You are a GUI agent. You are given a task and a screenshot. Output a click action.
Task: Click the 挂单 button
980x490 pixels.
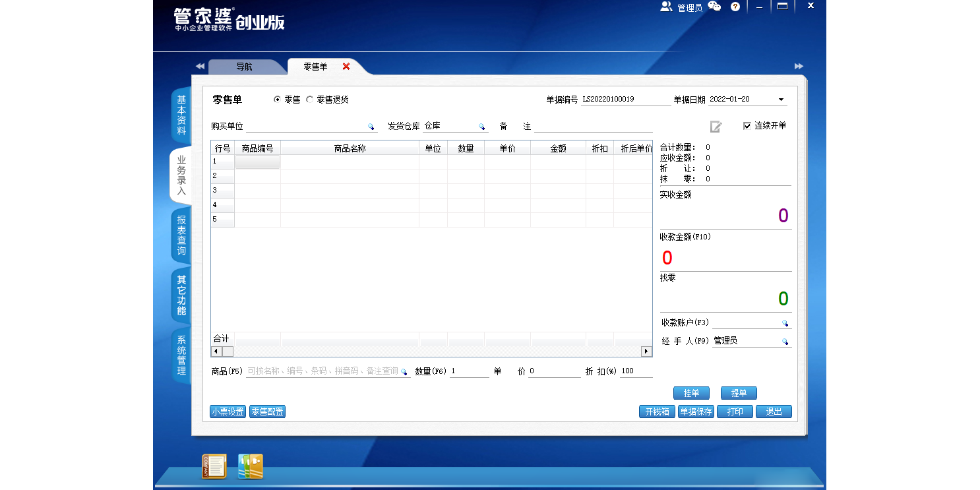pyautogui.click(x=691, y=393)
